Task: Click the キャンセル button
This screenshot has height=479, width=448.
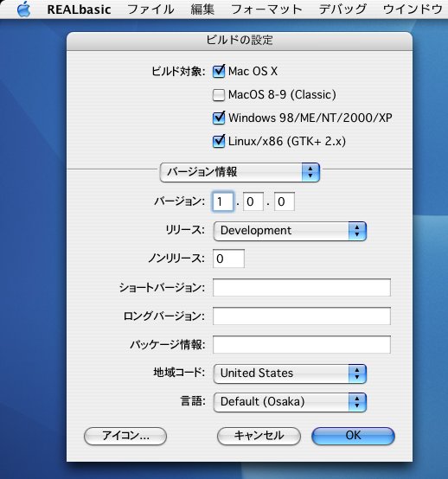Action: (x=259, y=436)
